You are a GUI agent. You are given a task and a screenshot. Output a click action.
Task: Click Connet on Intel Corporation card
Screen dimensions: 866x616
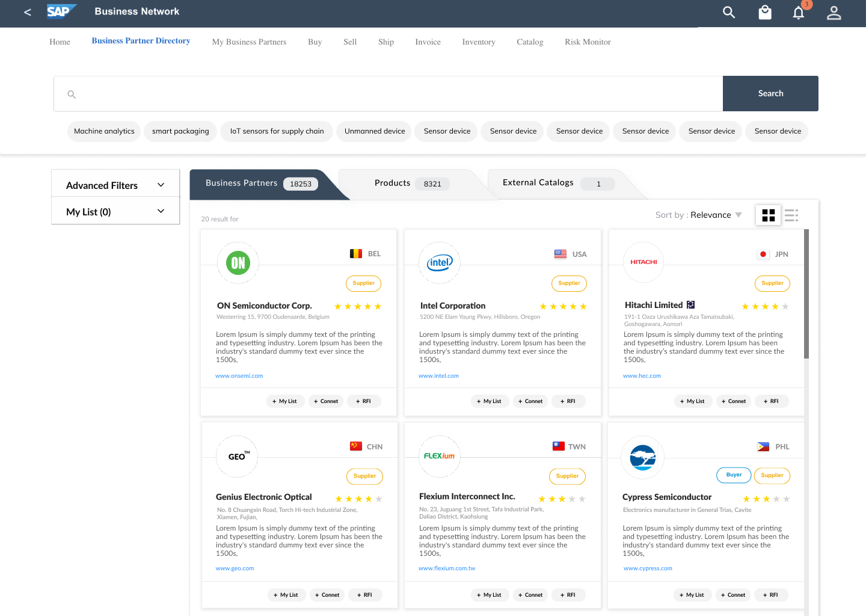[x=530, y=401]
